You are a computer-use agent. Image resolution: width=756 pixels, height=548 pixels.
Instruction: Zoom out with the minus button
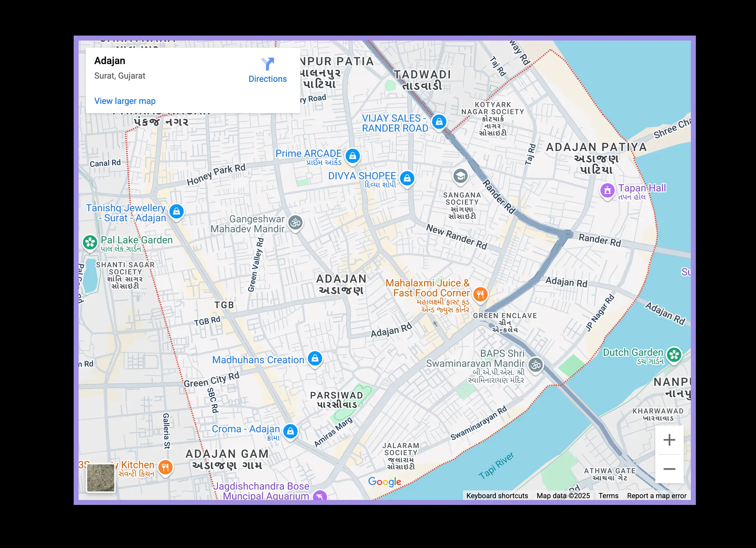pyautogui.click(x=670, y=469)
